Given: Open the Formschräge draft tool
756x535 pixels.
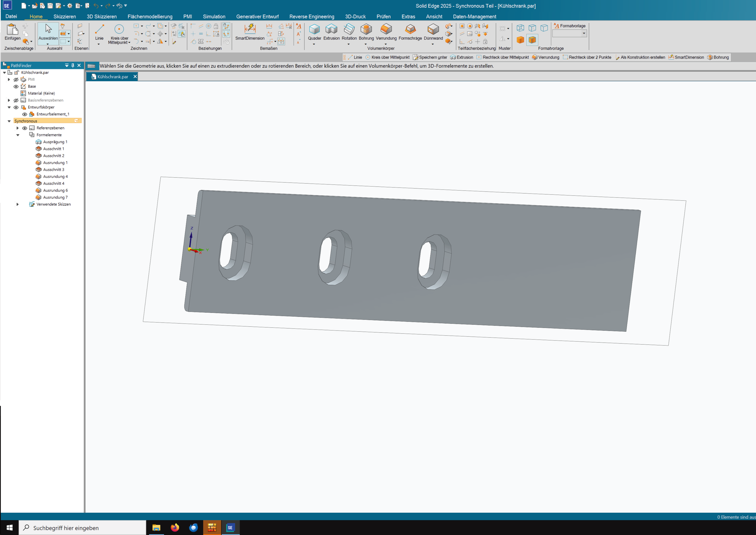Looking at the screenshot, I should 410,32.
